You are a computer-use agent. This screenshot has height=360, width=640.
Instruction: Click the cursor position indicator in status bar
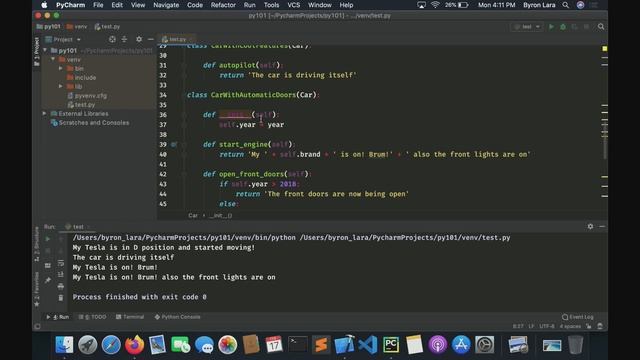click(518, 326)
